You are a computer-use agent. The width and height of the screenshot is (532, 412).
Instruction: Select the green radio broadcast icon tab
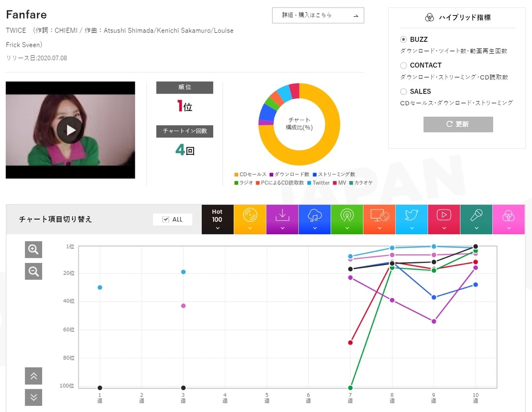347,220
